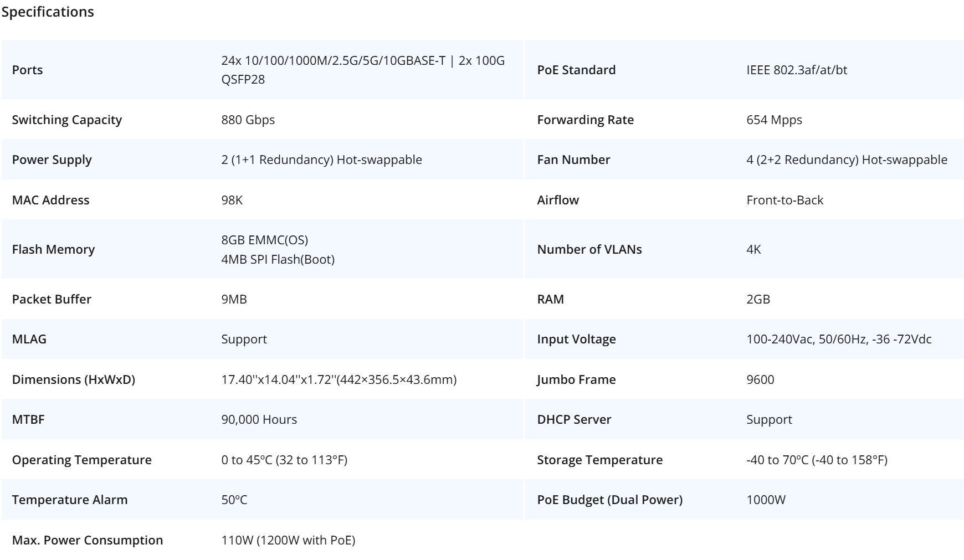Click the Airflow Front-to-Back value
Image resolution: width=964 pixels, height=560 pixels.
point(784,200)
